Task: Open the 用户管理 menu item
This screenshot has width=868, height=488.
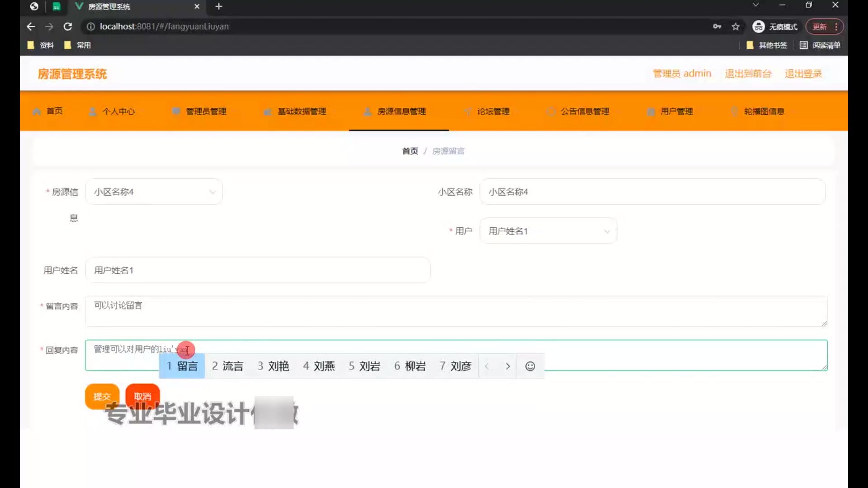Action: click(676, 112)
